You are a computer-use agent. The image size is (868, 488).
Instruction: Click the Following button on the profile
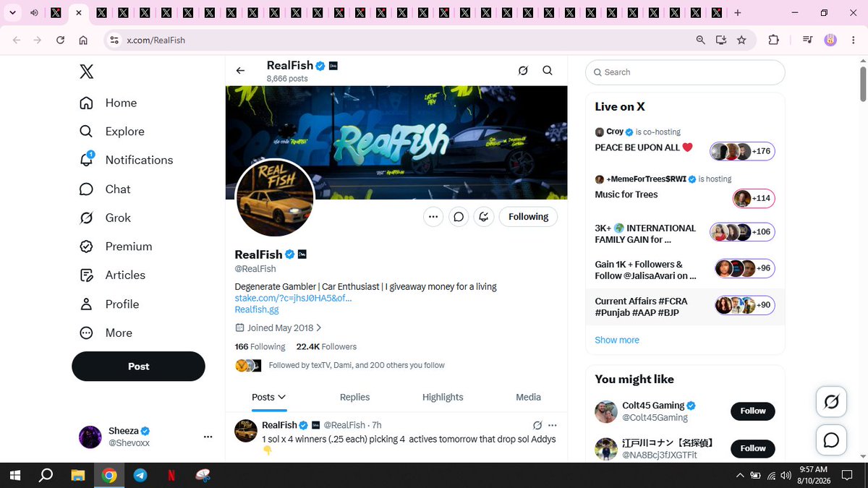(x=528, y=217)
